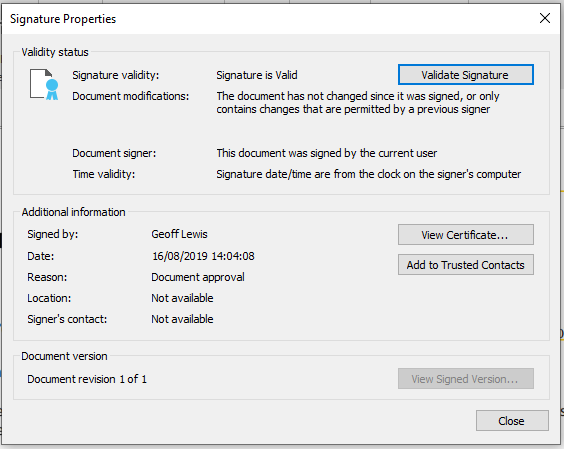Click the Location 'Not available' value
Image resolution: width=564 pixels, height=449 pixels.
coord(182,298)
